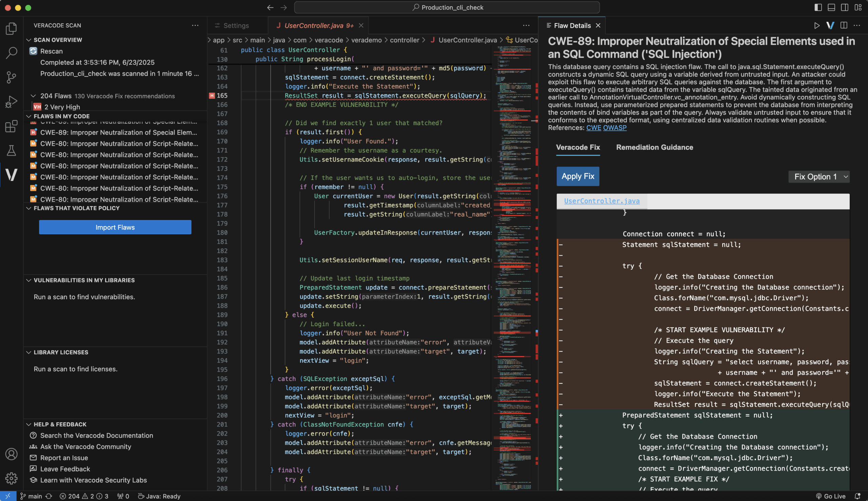Open the Source Control view
Image resolution: width=868 pixels, height=501 pixels.
pyautogui.click(x=11, y=77)
